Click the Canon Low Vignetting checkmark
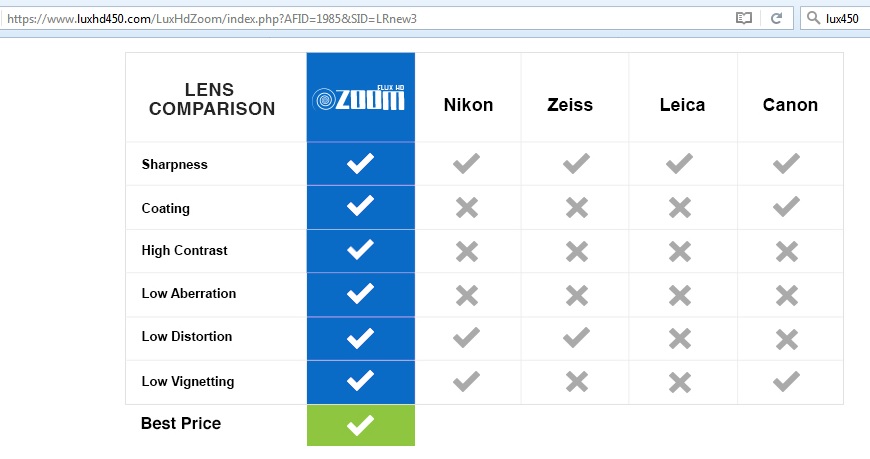870x459 pixels. [x=786, y=381]
